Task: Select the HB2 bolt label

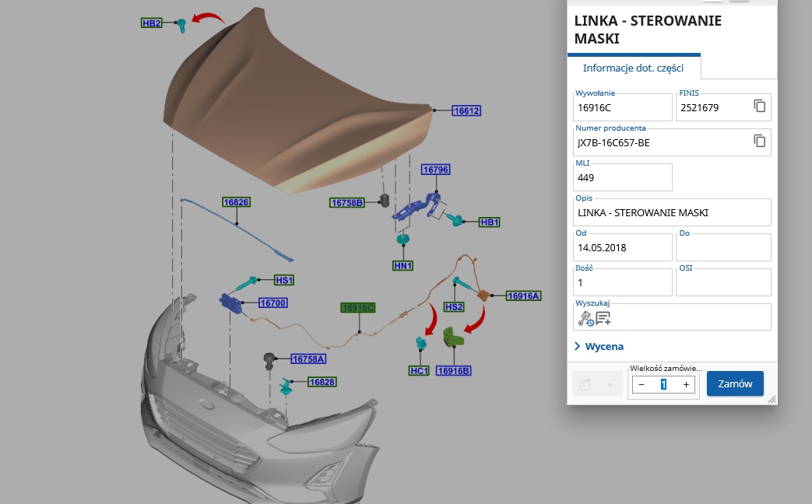Action: coord(151,23)
